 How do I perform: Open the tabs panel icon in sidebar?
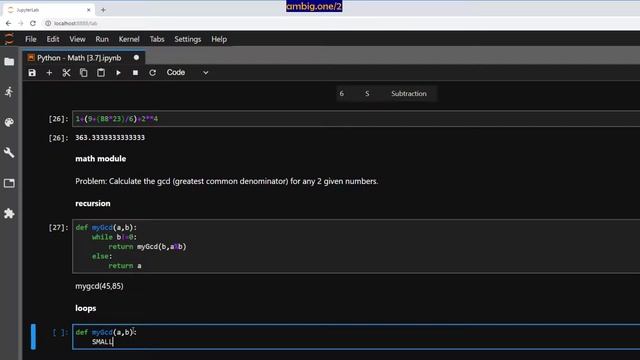9,183
